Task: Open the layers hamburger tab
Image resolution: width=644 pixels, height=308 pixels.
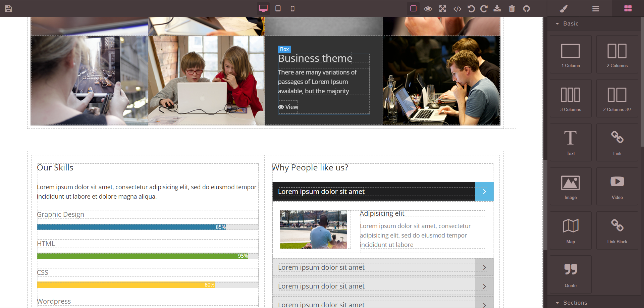Action: 596,9
